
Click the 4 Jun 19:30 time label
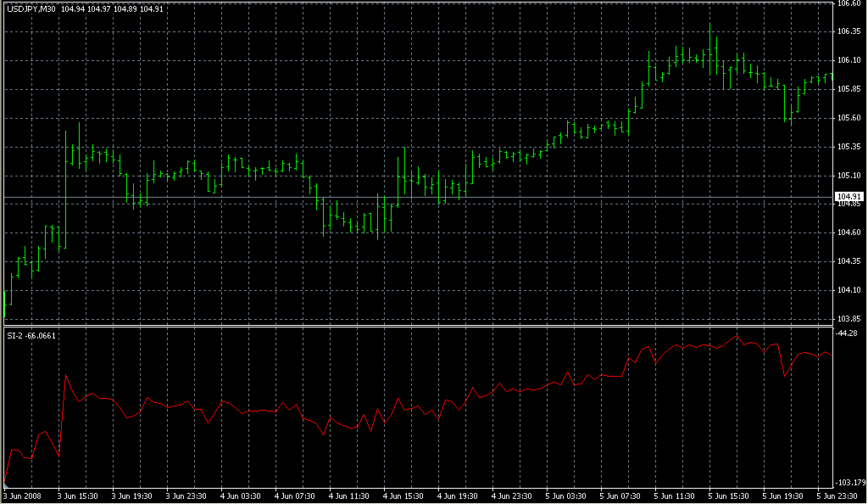pos(457,496)
